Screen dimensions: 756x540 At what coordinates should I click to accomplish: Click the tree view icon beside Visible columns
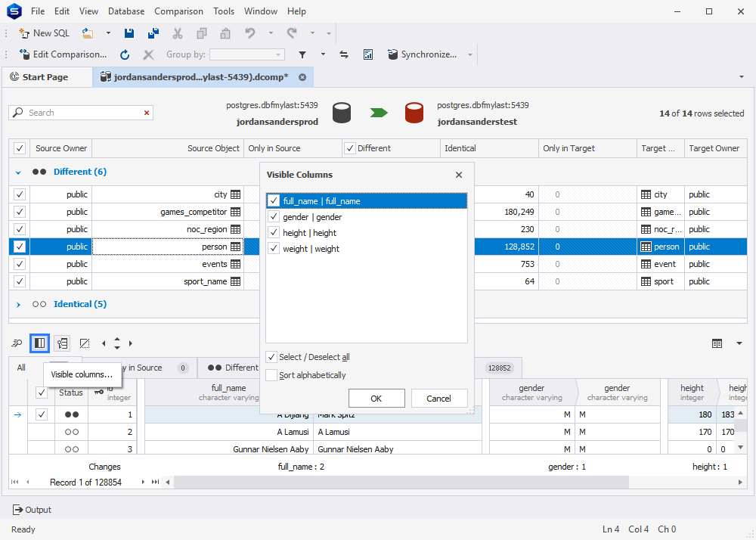tap(62, 343)
